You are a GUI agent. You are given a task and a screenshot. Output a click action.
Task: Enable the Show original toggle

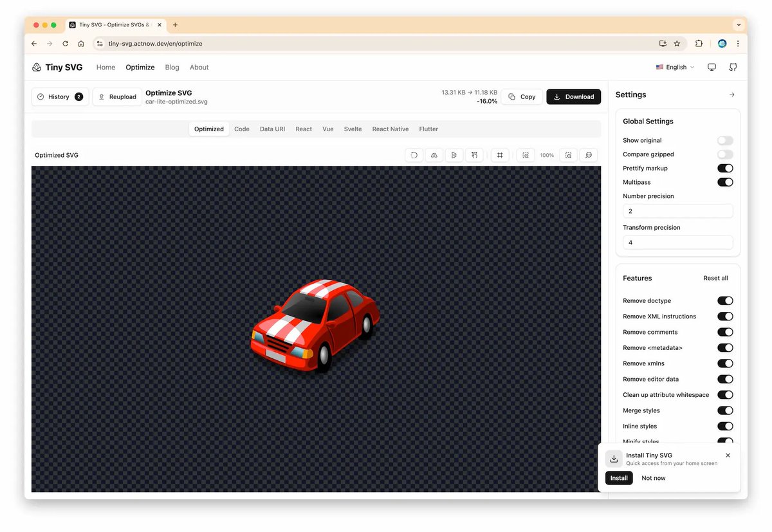(x=725, y=140)
